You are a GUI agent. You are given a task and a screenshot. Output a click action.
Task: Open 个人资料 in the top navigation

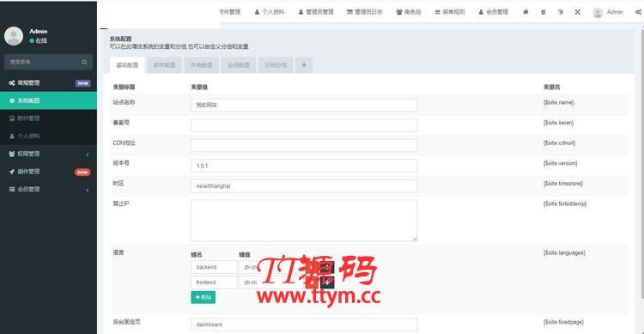[x=270, y=12]
